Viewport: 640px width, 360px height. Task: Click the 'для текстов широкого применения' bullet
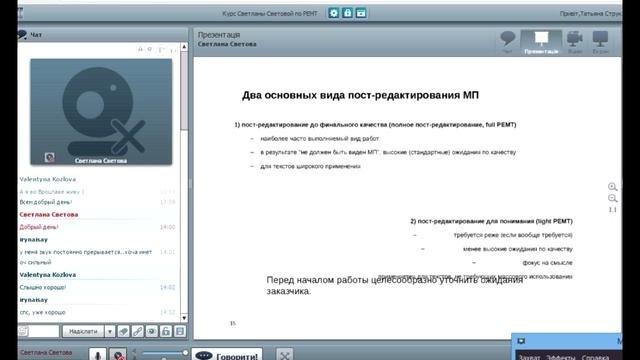point(310,166)
